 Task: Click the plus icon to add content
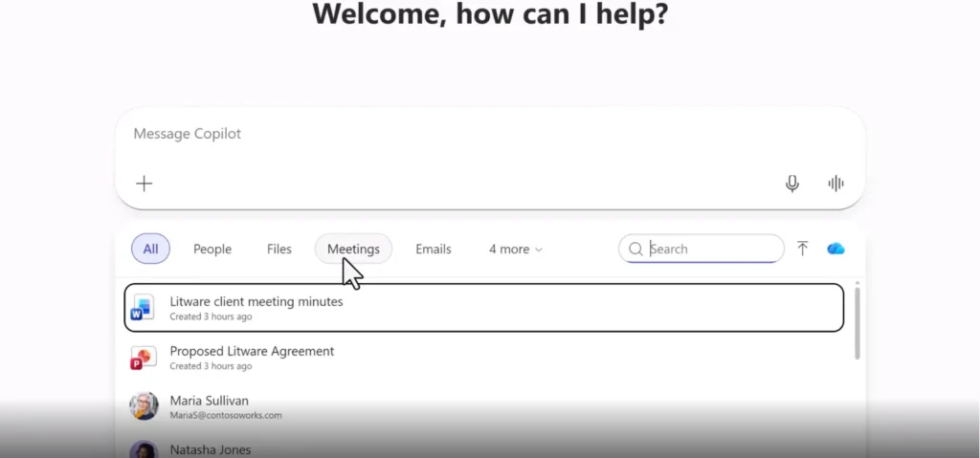point(145,183)
